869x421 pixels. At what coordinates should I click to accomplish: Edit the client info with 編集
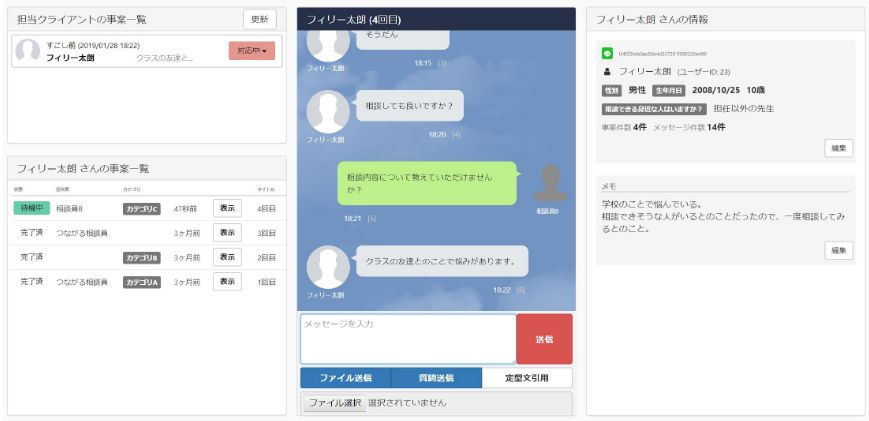(838, 148)
